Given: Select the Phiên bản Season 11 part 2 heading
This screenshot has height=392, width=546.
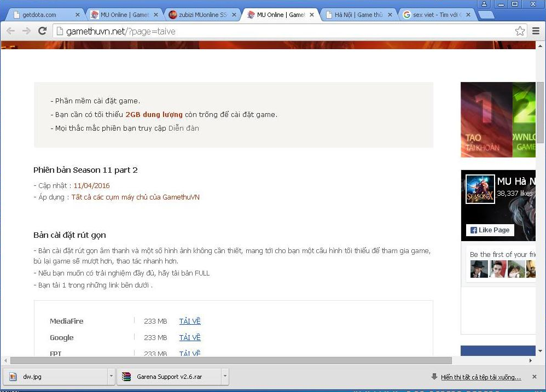Looking at the screenshot, I should tap(85, 170).
